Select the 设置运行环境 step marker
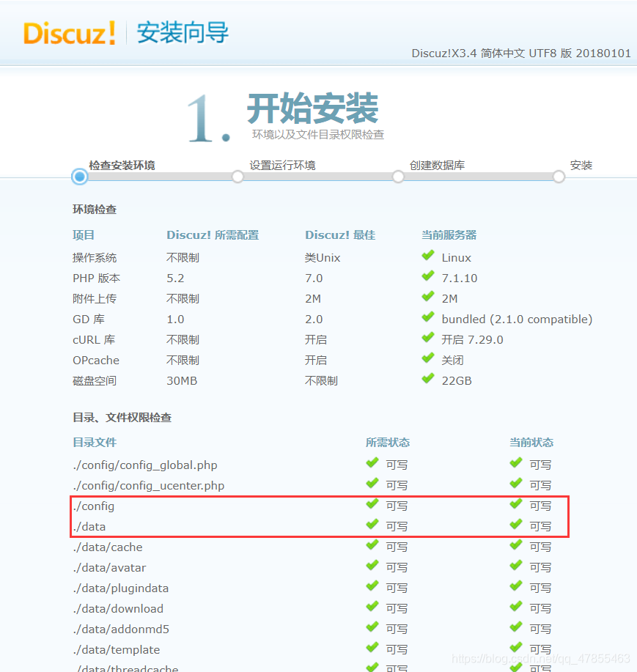The height and width of the screenshot is (672, 637). [x=238, y=177]
